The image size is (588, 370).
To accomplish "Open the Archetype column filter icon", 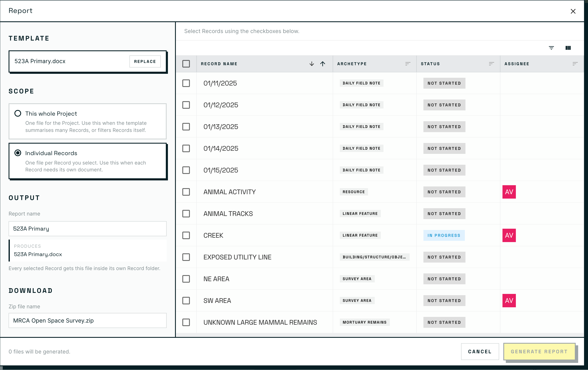I will pyautogui.click(x=408, y=64).
